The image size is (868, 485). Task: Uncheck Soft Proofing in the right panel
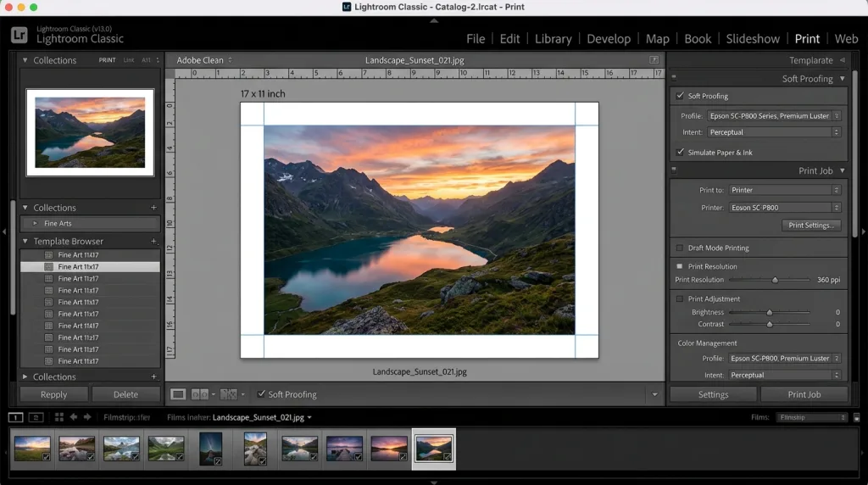tap(680, 95)
